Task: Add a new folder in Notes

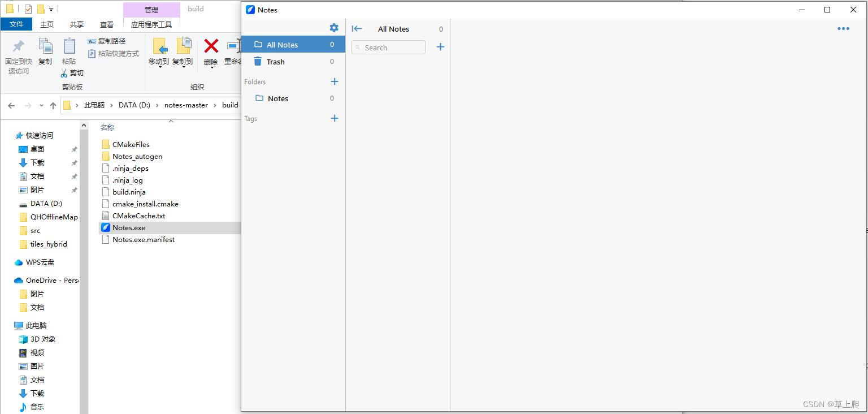Action: point(334,81)
